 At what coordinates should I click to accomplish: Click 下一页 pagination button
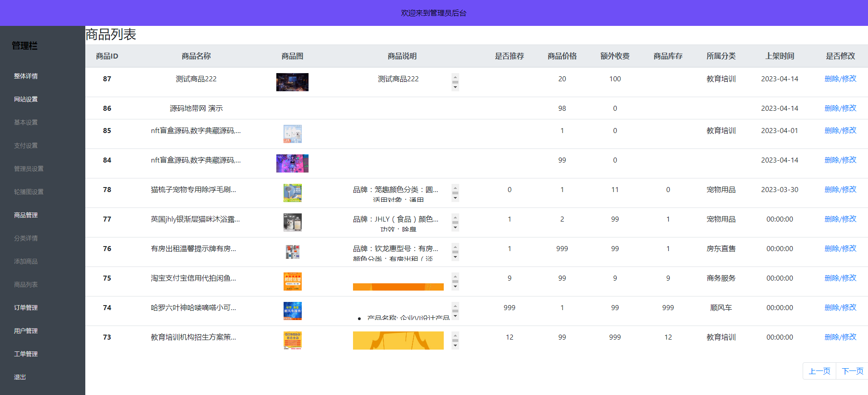pos(852,371)
